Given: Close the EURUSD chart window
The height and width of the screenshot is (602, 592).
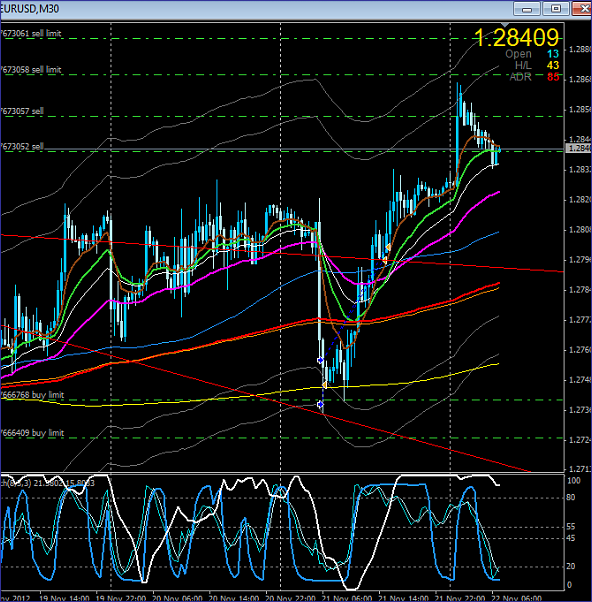Looking at the screenshot, I should pyautogui.click(x=582, y=8).
